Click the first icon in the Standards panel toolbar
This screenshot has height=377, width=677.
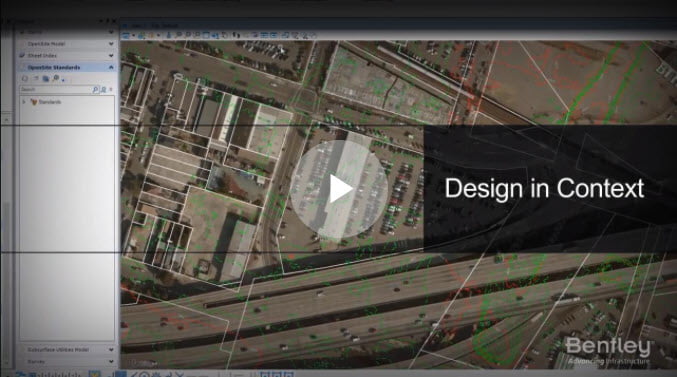tap(25, 79)
